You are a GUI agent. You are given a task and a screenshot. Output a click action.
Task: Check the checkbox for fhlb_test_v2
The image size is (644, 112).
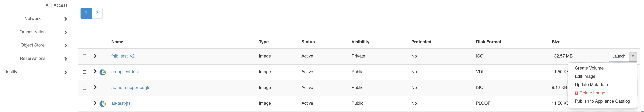click(x=84, y=56)
